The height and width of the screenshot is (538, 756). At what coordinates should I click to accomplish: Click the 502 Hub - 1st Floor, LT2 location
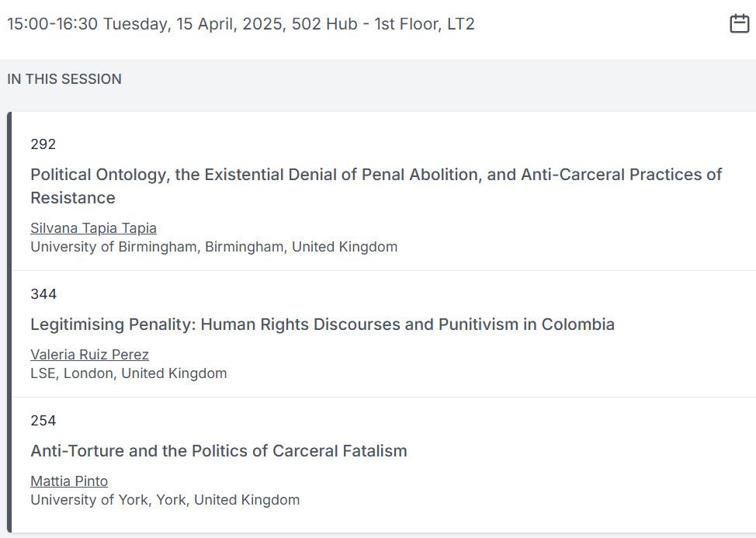coord(383,23)
